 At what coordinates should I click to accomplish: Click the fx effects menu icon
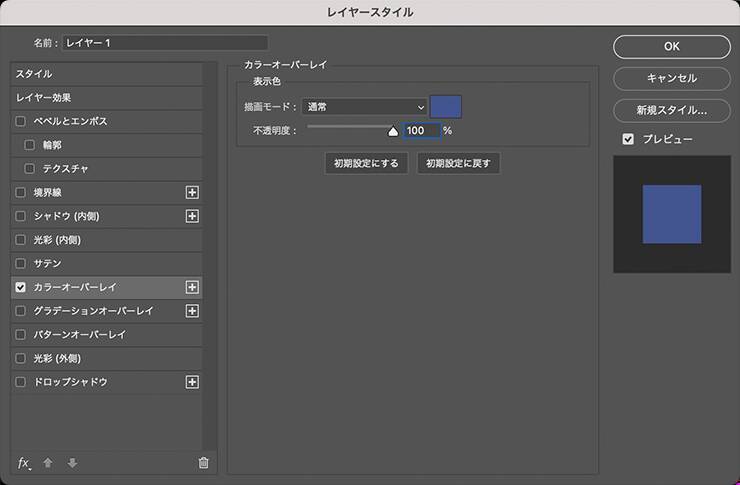point(24,462)
